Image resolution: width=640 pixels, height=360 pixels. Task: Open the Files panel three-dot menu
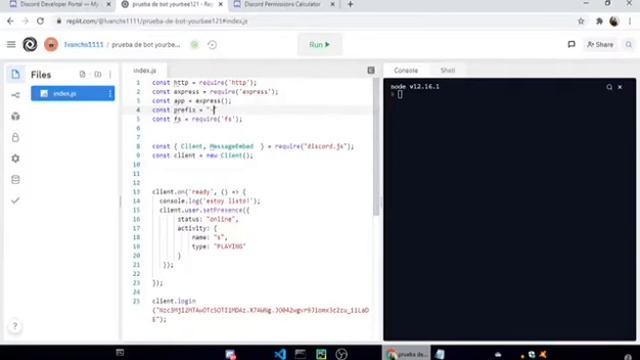(110, 74)
